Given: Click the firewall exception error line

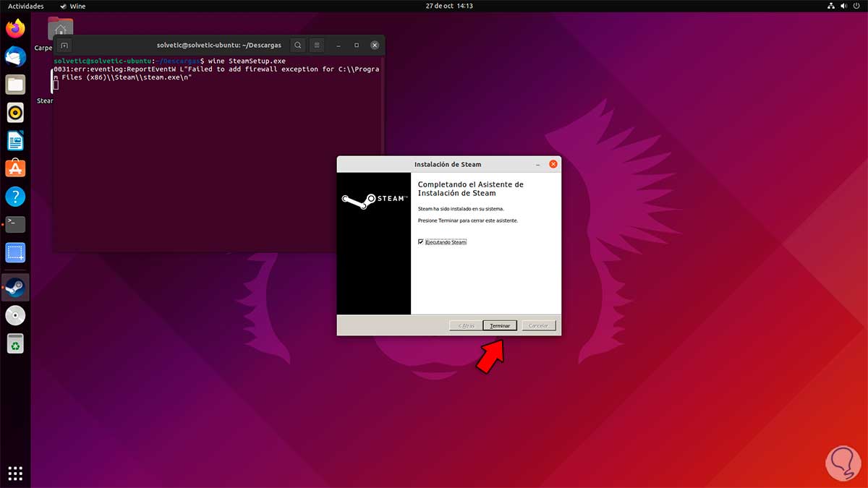Looking at the screenshot, I should [x=216, y=73].
